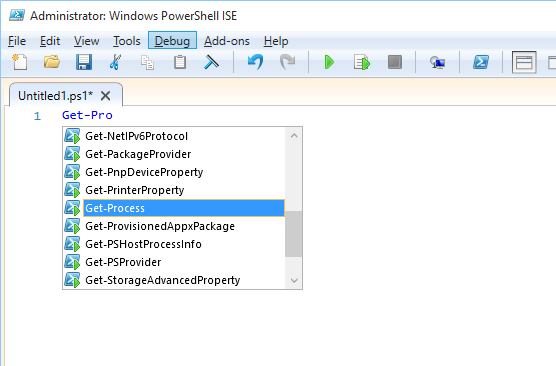Open the File menu
This screenshot has width=556, height=366.
[x=17, y=41]
